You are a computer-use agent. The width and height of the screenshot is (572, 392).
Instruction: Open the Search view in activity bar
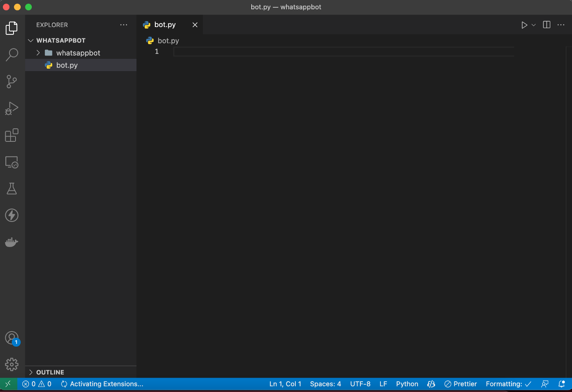pyautogui.click(x=12, y=54)
